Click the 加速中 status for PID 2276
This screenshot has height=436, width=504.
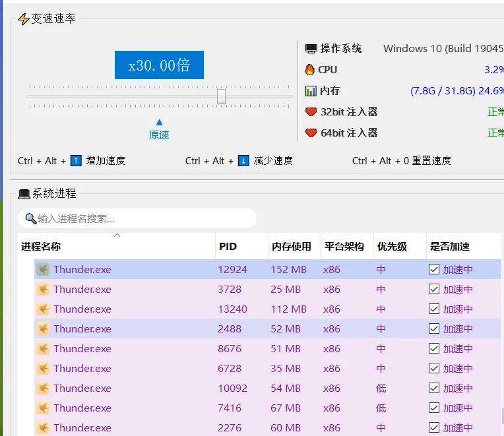[x=458, y=427]
